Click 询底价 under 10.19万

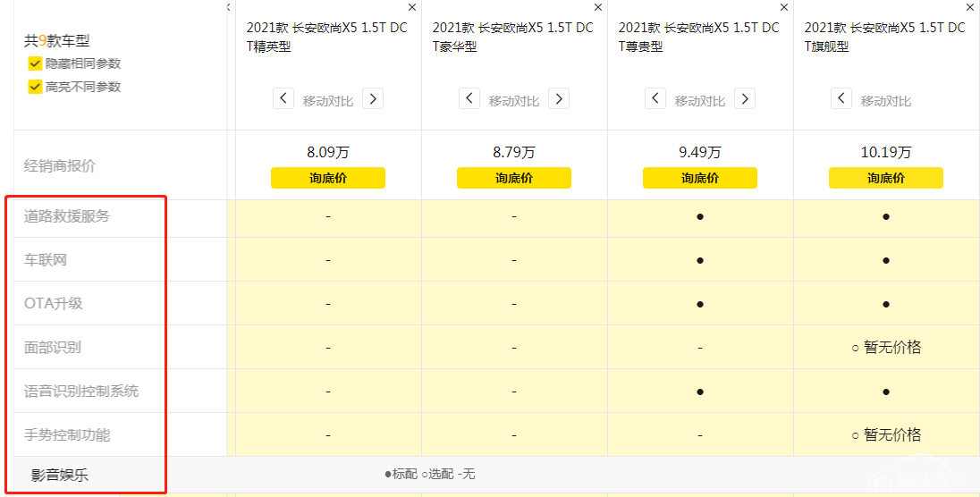pos(885,178)
